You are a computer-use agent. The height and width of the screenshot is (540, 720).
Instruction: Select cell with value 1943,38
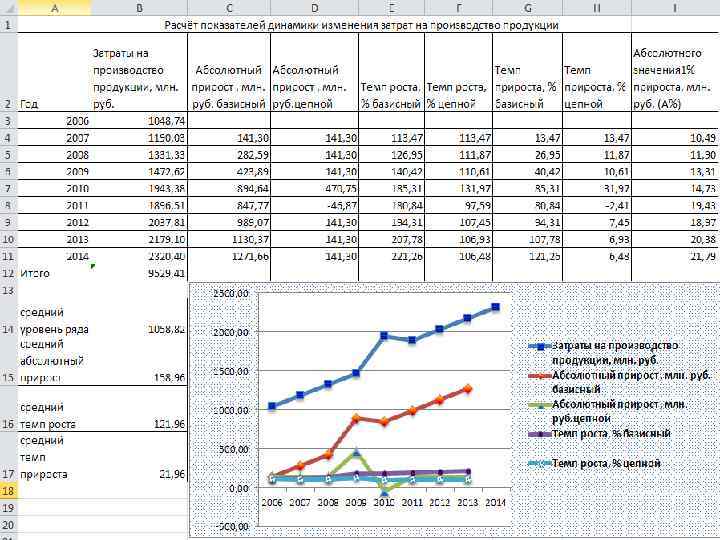(x=139, y=188)
